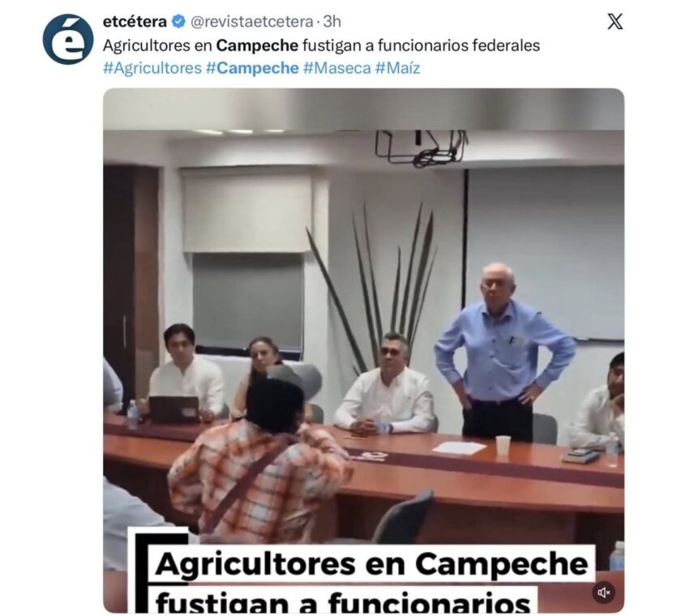The width and height of the screenshot is (681, 616).
Task: Click the standing man in blue shirt
Action: 503,352
